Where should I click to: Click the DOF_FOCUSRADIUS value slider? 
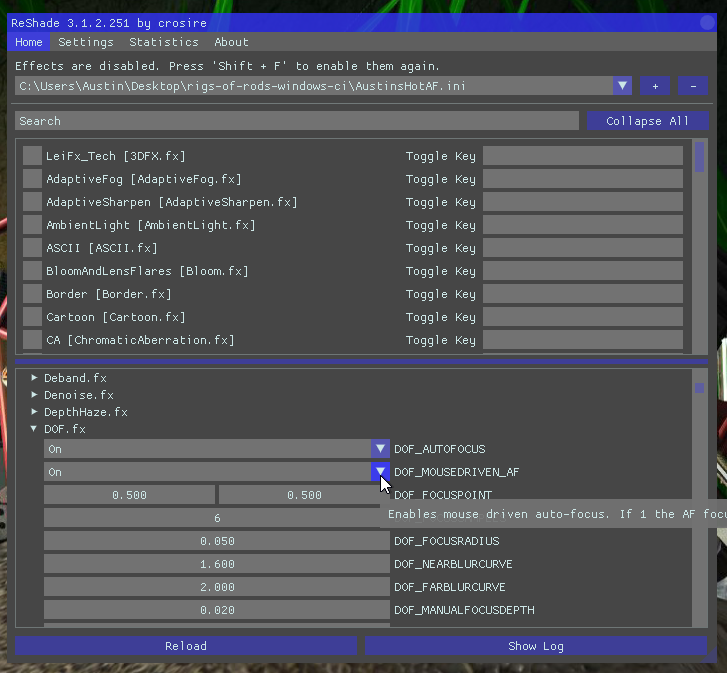217,541
